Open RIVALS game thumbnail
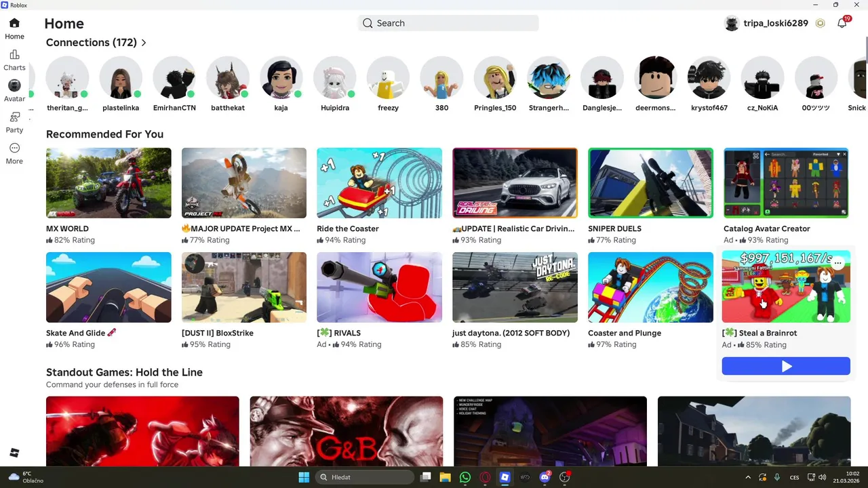 pyautogui.click(x=379, y=287)
